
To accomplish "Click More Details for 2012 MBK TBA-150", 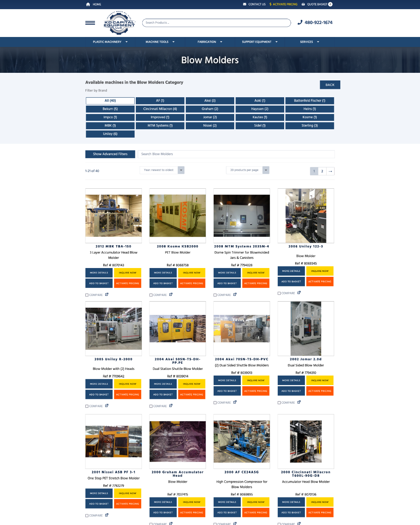I will [x=99, y=273].
